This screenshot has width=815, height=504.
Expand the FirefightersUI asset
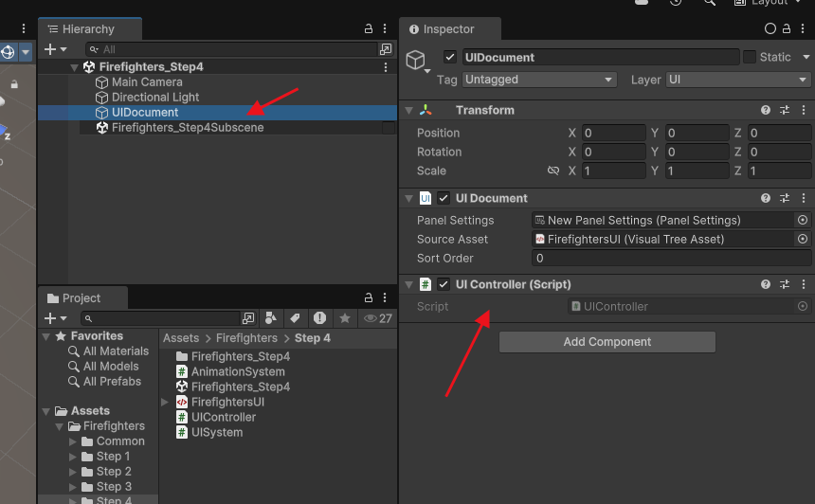[x=165, y=402]
